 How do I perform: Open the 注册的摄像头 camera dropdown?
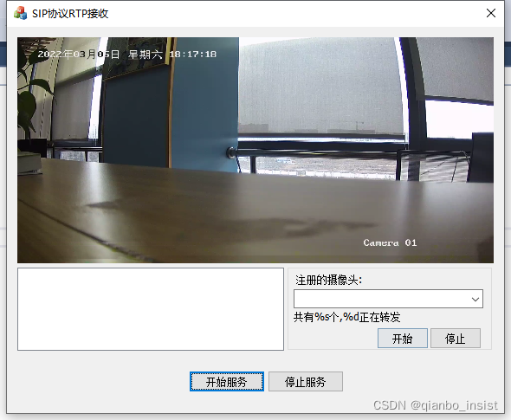pyautogui.click(x=388, y=299)
